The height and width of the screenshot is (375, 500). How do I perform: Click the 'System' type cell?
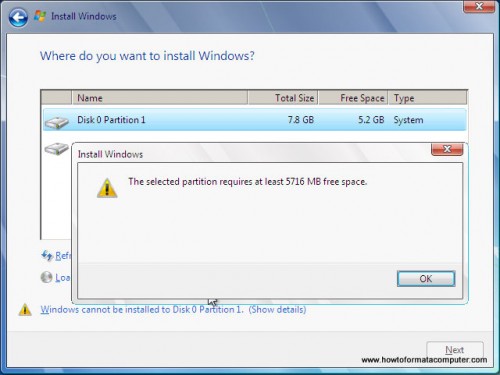click(x=408, y=120)
